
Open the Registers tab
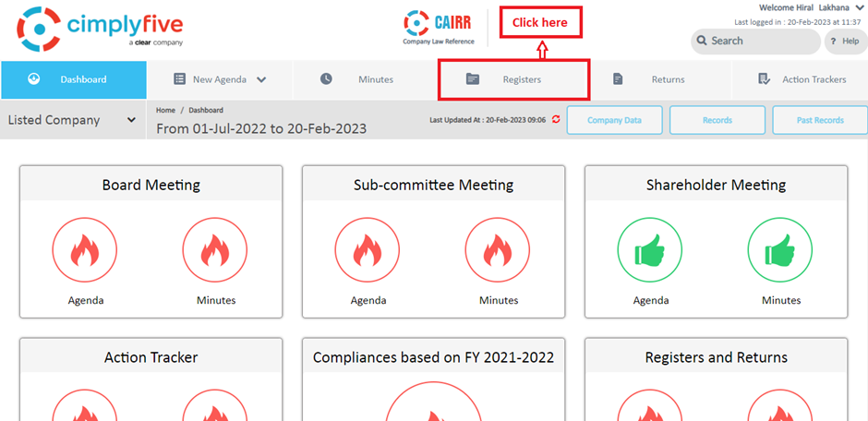[x=513, y=79]
